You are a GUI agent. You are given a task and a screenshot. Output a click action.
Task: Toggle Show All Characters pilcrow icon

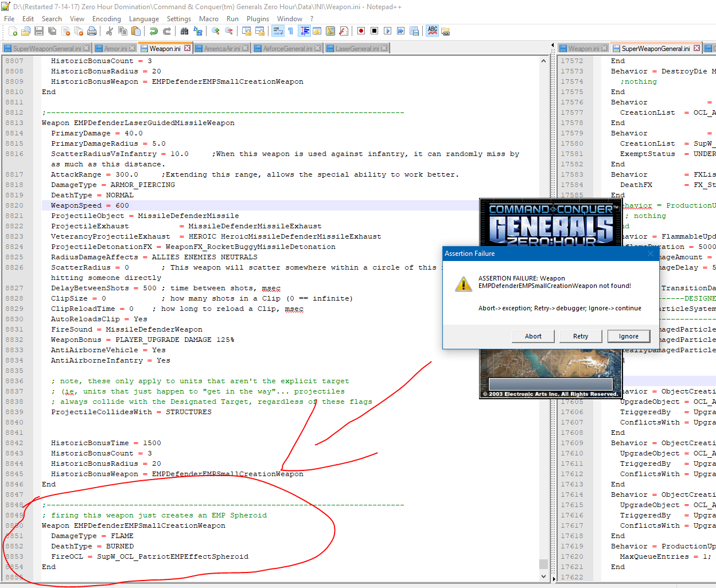290,31
